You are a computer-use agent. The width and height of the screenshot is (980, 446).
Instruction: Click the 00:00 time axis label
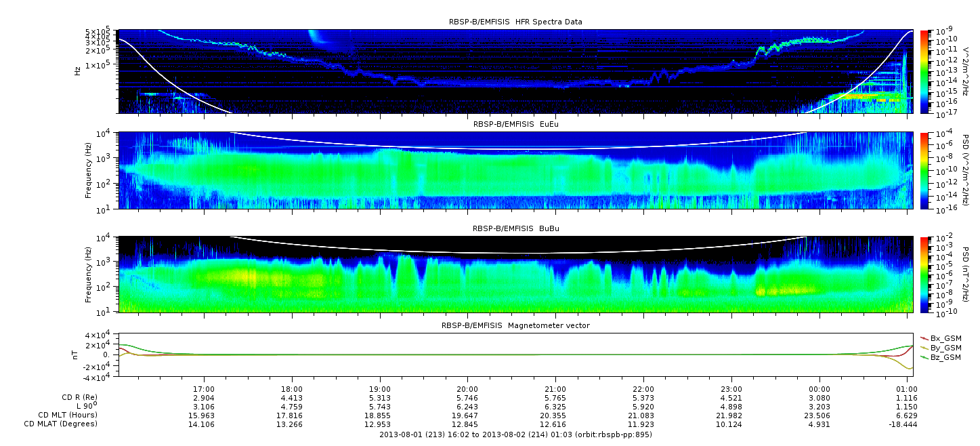click(819, 389)
